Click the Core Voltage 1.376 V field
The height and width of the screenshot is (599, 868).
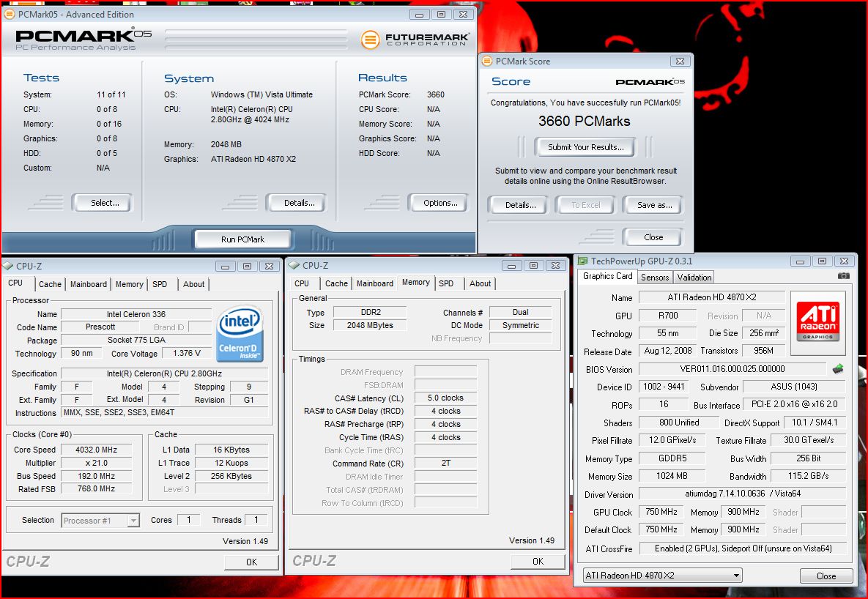coord(187,353)
